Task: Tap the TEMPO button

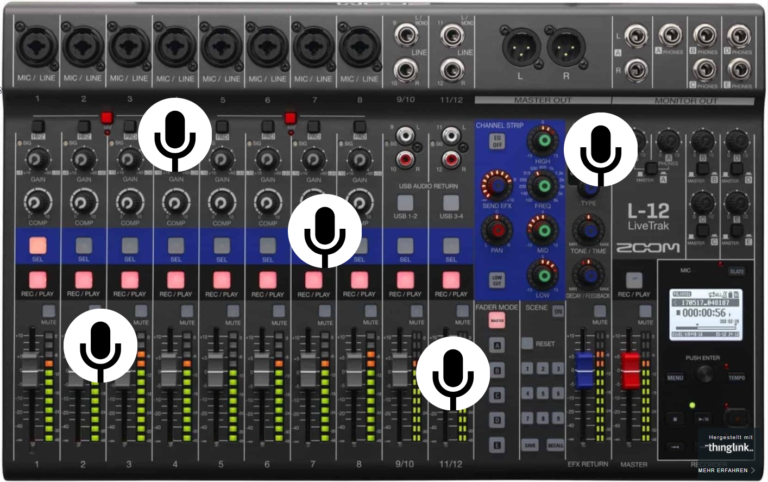Action: pos(736,378)
